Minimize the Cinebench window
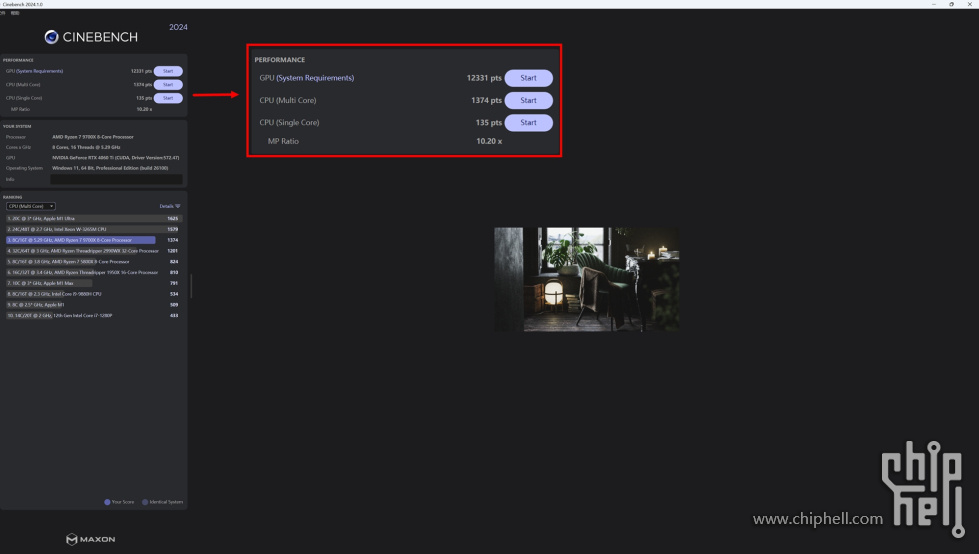The width and height of the screenshot is (979, 554). pos(933,4)
